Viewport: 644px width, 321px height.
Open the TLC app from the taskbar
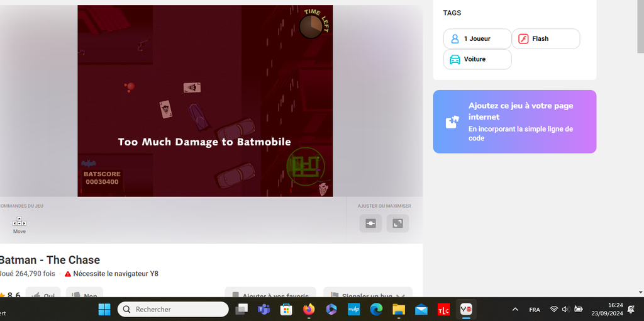point(443,309)
